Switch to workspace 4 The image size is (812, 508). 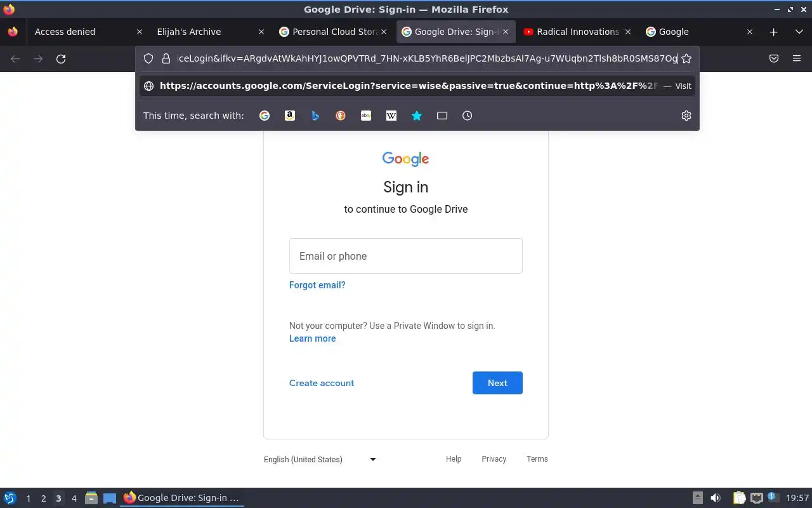tap(74, 498)
